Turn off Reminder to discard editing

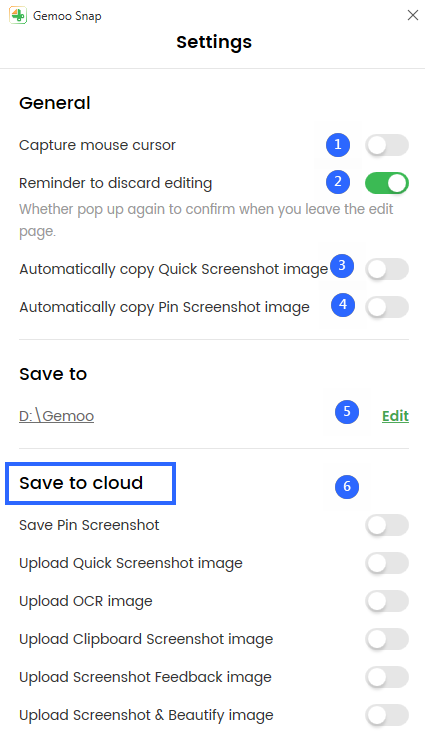pyautogui.click(x=387, y=183)
